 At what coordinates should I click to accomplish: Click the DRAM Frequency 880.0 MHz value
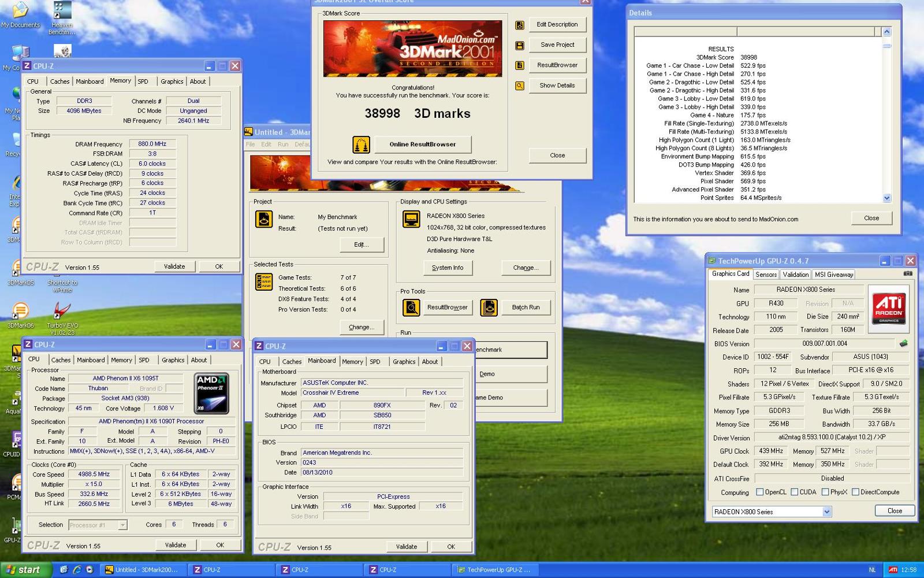pos(152,144)
